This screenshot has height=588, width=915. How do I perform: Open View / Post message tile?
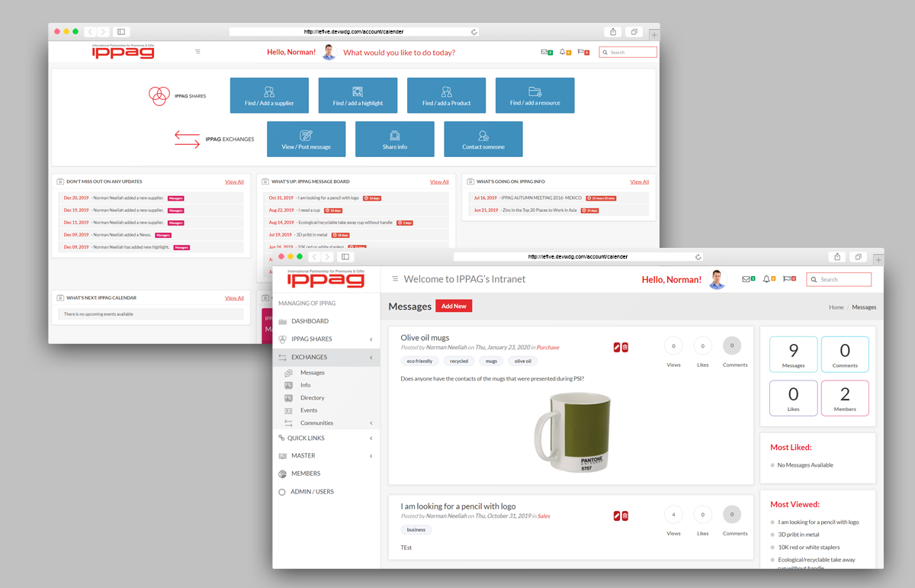306,139
